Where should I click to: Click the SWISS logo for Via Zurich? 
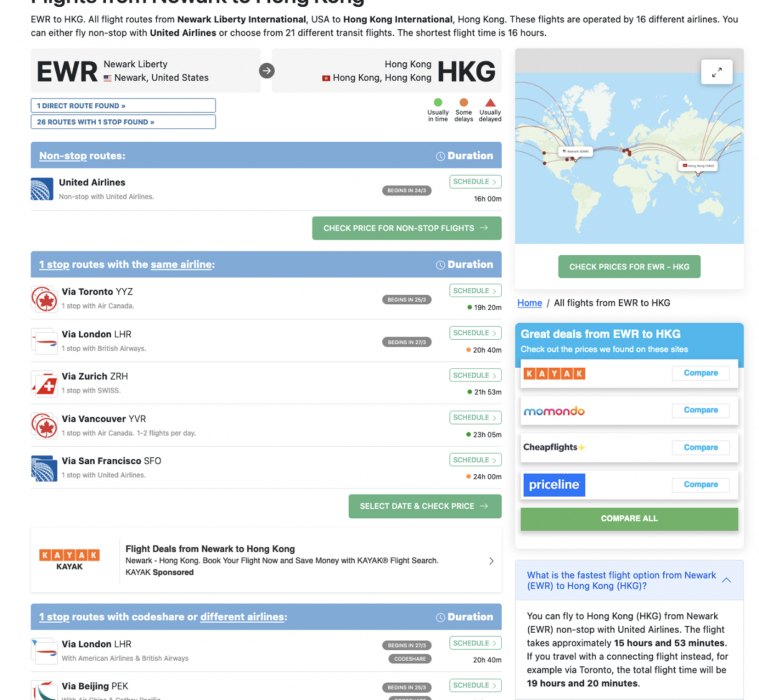tap(44, 383)
